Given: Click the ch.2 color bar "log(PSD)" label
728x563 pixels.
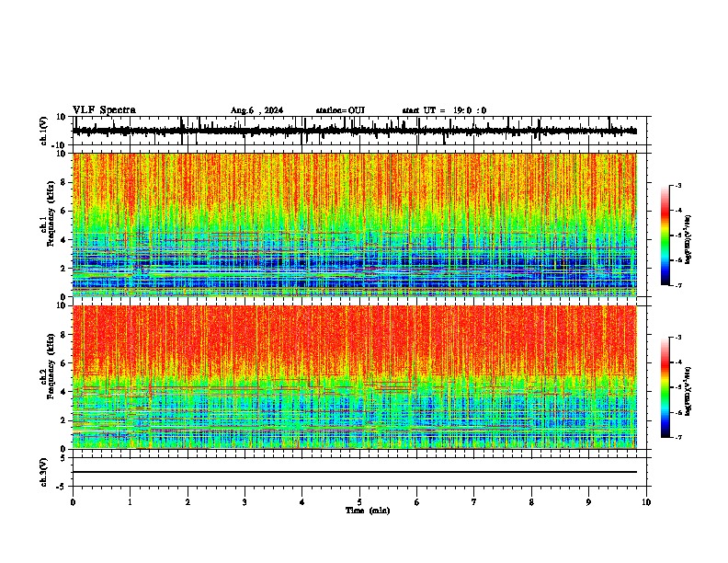Looking at the screenshot, I should (688, 392).
